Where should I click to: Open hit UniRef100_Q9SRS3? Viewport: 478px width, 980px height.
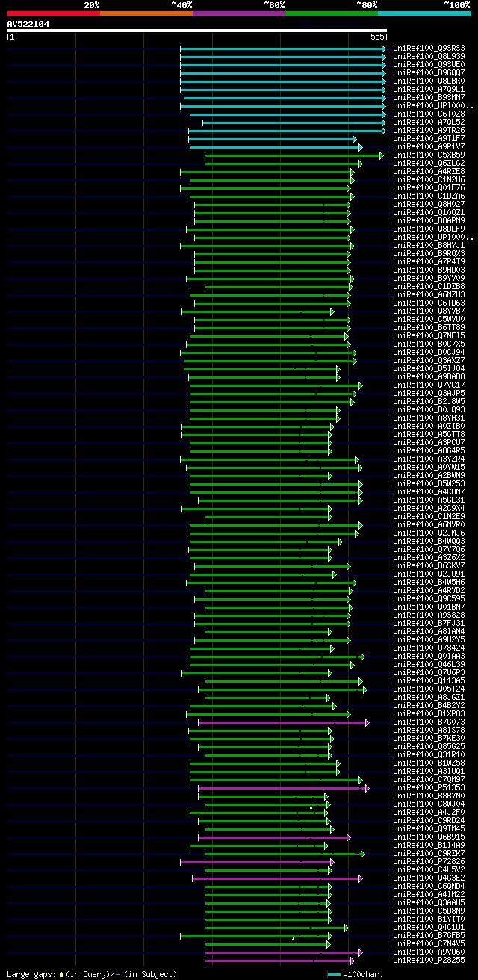point(429,49)
